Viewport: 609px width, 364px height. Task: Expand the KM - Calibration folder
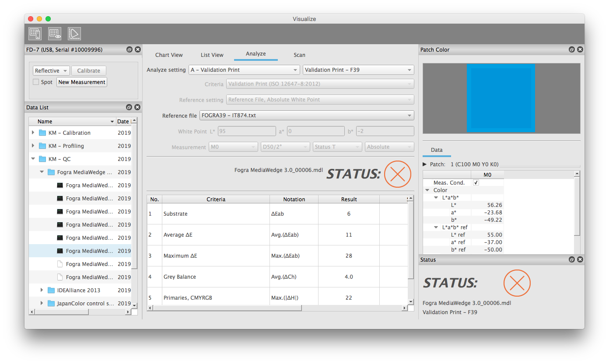point(33,133)
